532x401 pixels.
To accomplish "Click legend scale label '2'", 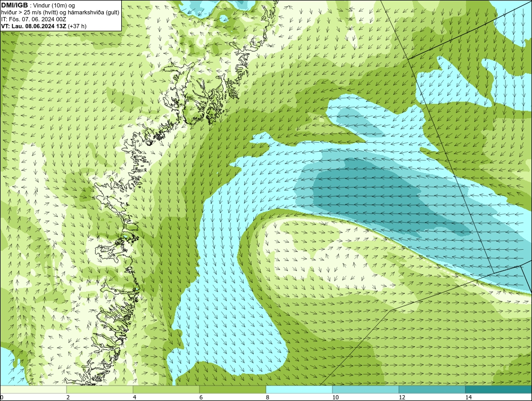I will point(68,398).
